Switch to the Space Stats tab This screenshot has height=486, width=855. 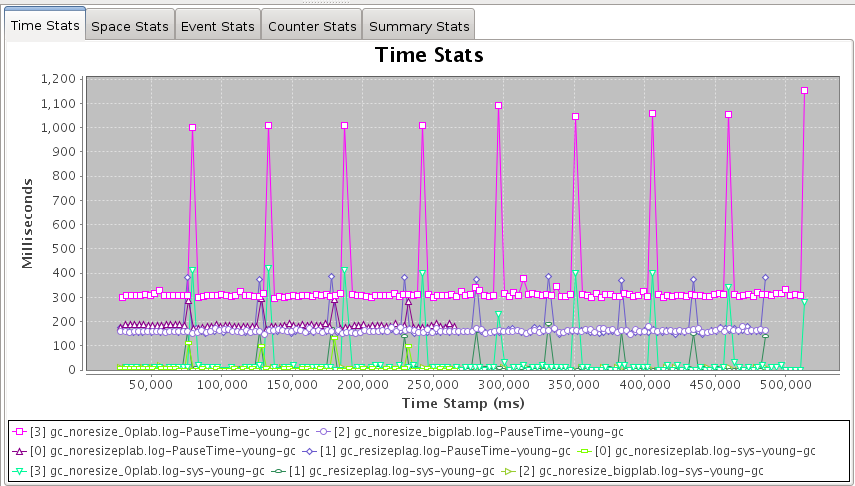pos(130,27)
